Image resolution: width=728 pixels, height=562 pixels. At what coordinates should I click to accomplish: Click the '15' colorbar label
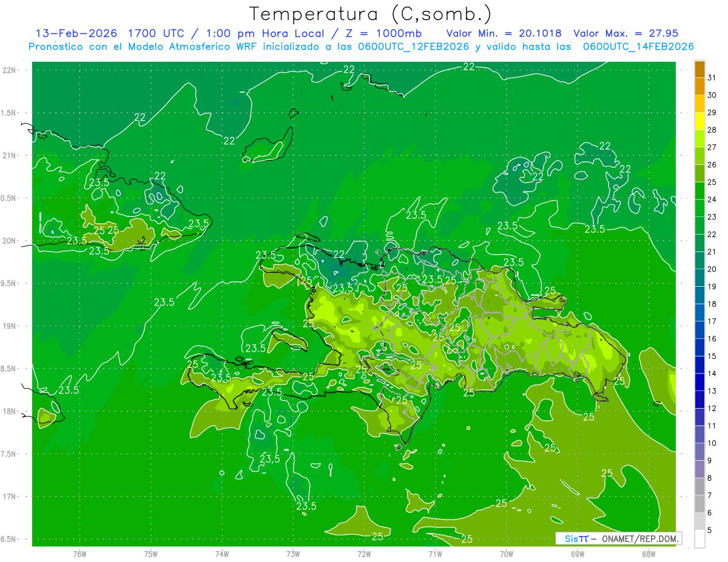[712, 356]
